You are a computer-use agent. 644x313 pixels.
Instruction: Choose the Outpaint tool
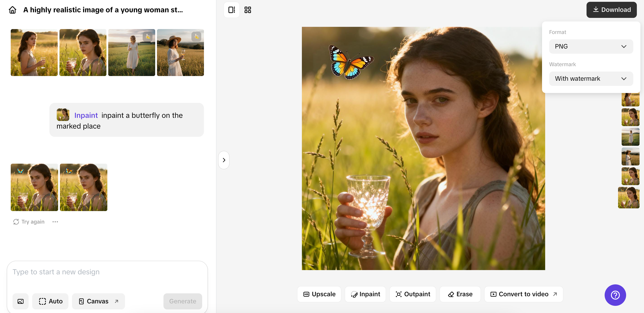[413, 294]
